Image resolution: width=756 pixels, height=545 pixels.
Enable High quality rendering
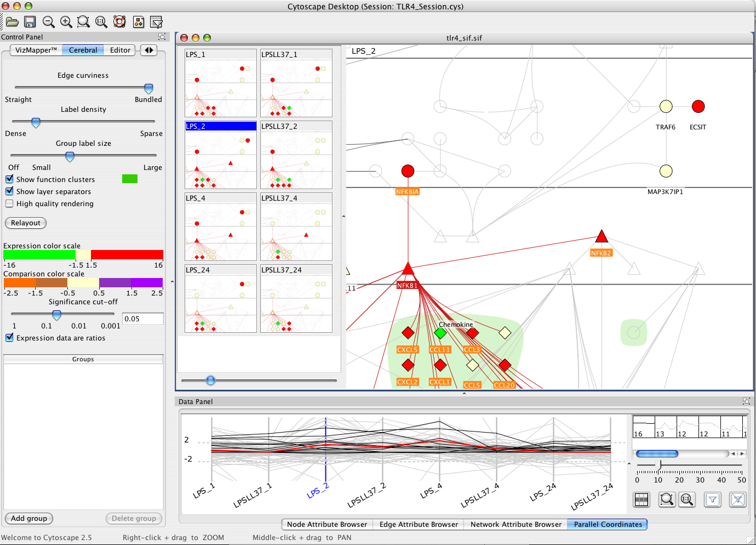9,203
